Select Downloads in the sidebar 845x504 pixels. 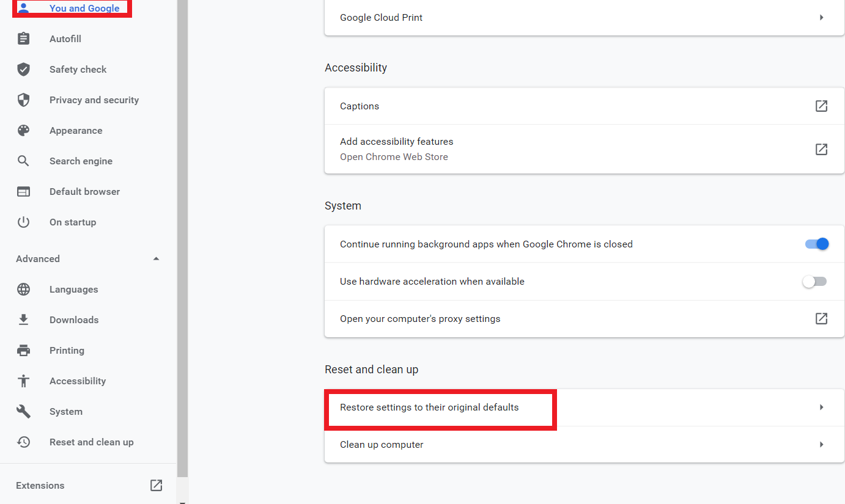pos(74,320)
